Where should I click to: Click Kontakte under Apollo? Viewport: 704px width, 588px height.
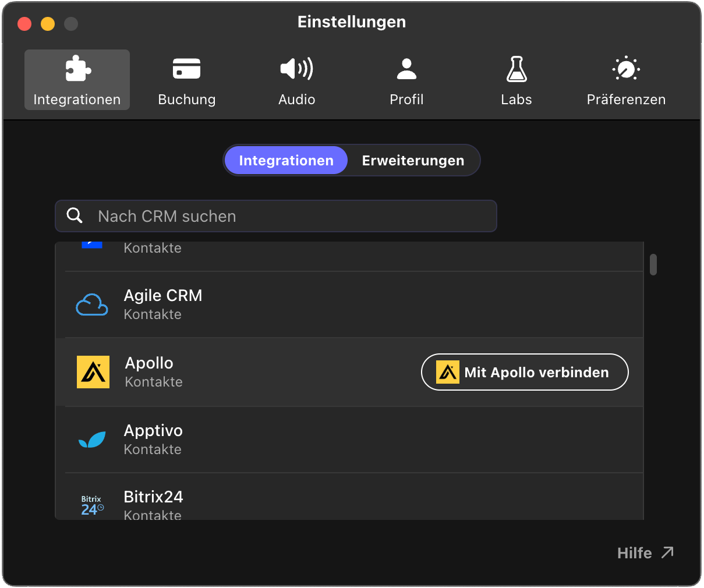(154, 382)
